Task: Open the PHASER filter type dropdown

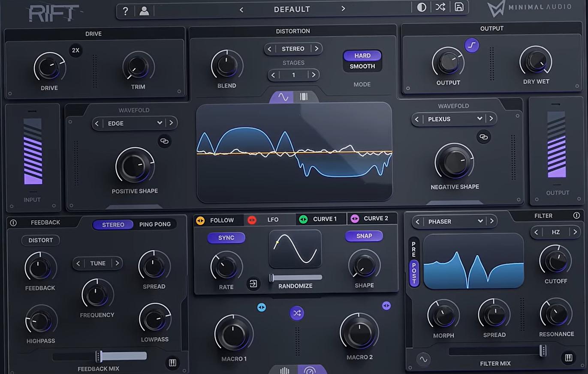Action: pyautogui.click(x=455, y=221)
